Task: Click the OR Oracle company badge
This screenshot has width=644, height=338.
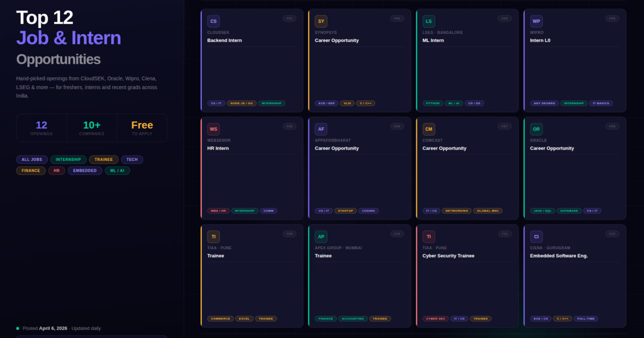Action: point(536,129)
